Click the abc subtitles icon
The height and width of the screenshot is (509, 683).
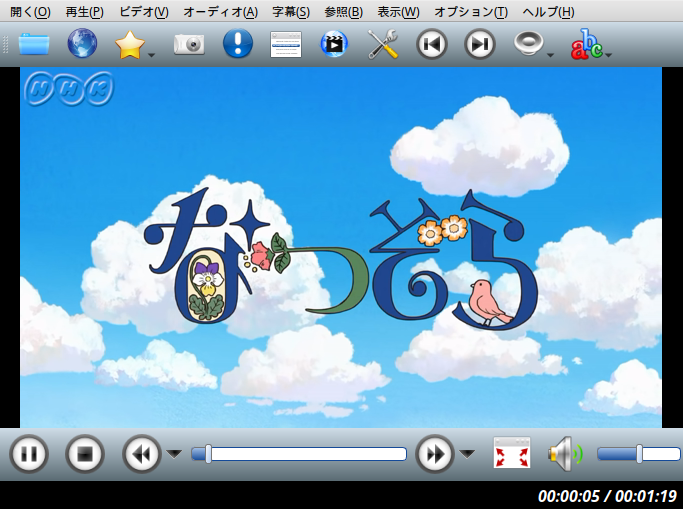tap(586, 44)
